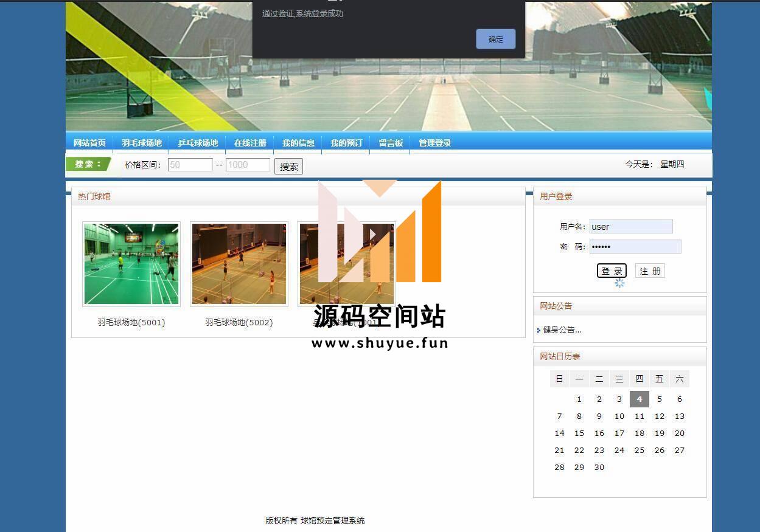This screenshot has width=760, height=532.
Task: Select day 2 in the site calendar
Action: pyautogui.click(x=599, y=399)
